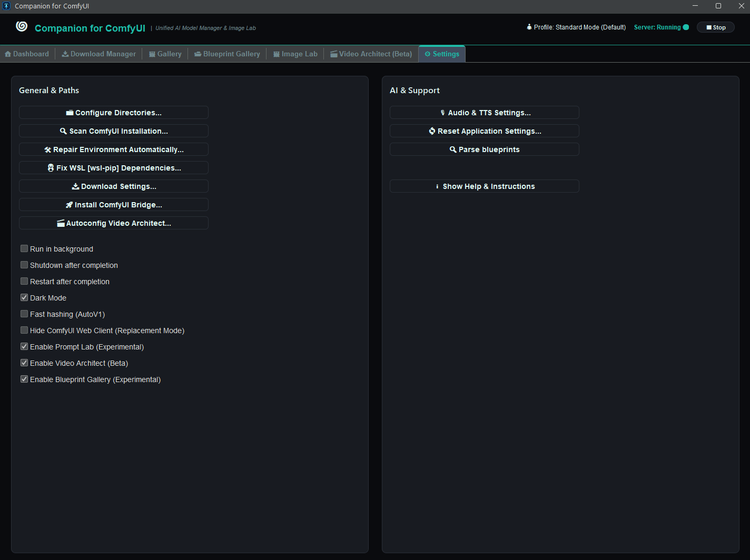Screen dimensions: 750x560
Task: Click magnifier icon on Parse blueprints
Action: 453,149
